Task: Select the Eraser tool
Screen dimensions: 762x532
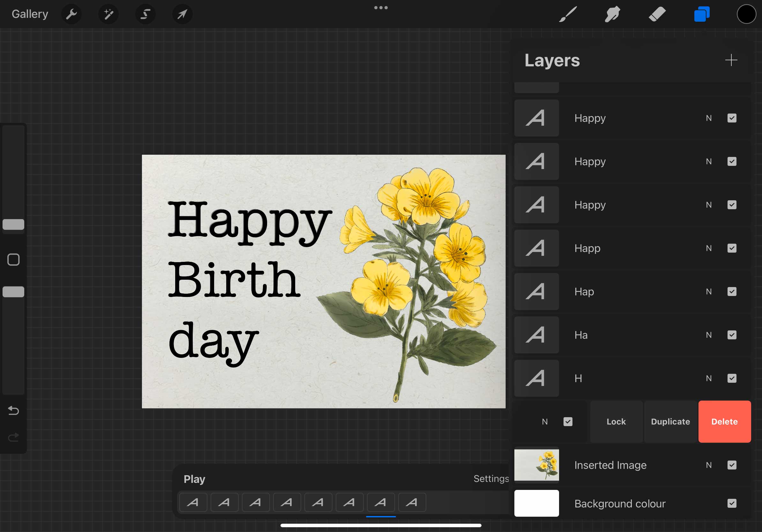Action: [657, 14]
